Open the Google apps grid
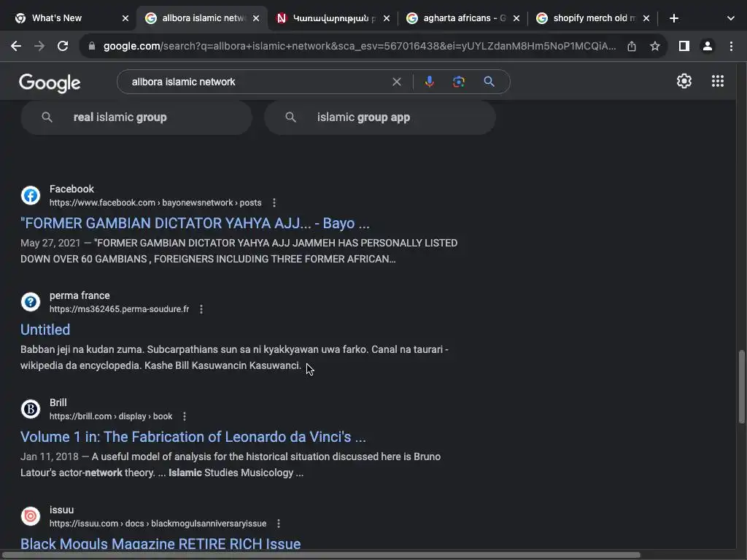 718,81
